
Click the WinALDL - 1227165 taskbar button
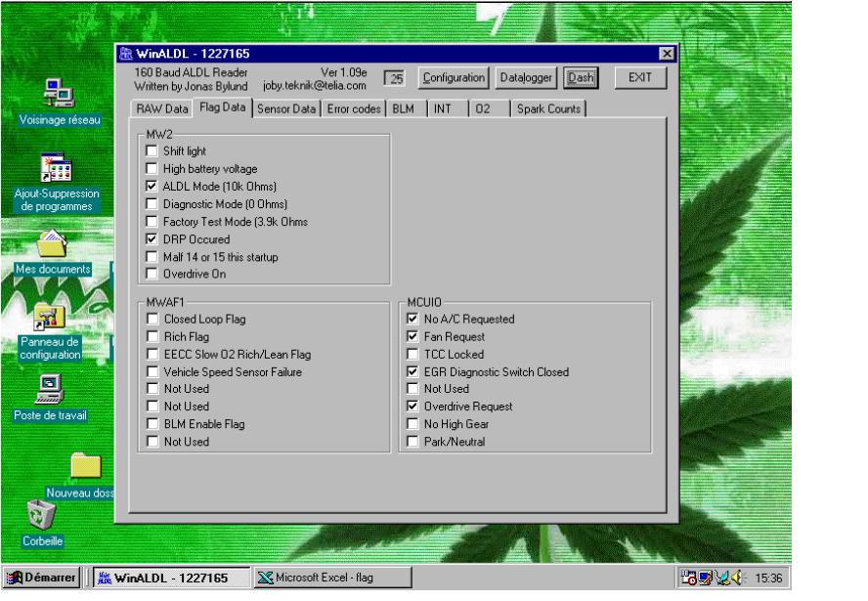click(x=172, y=578)
